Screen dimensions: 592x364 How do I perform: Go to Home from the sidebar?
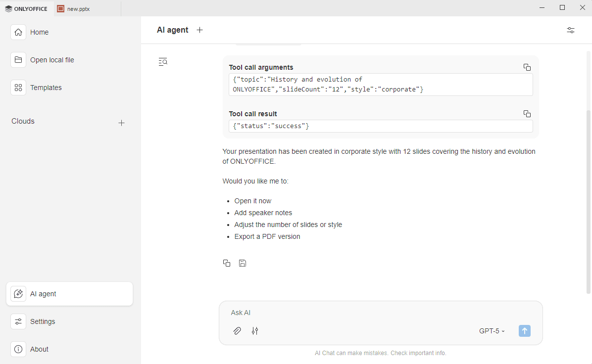[40, 32]
